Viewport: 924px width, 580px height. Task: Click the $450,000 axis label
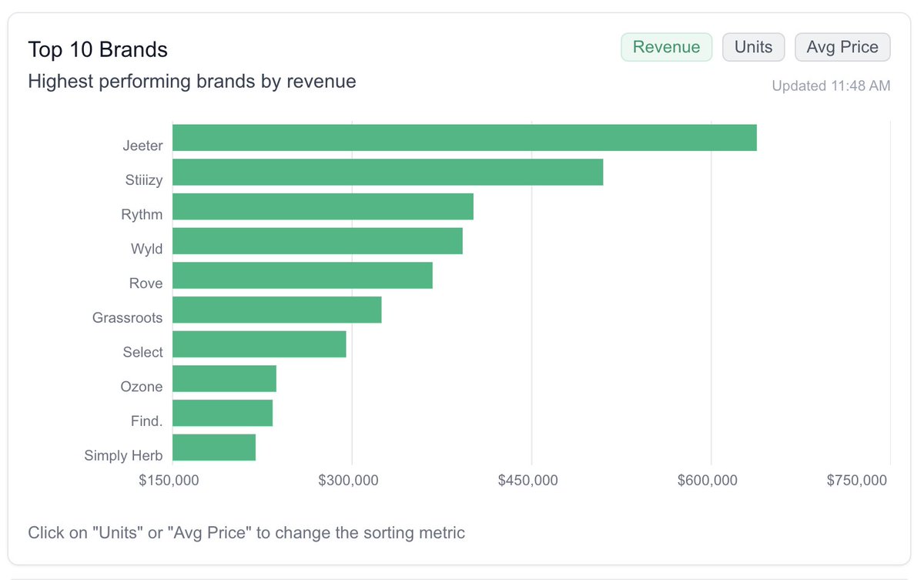528,481
